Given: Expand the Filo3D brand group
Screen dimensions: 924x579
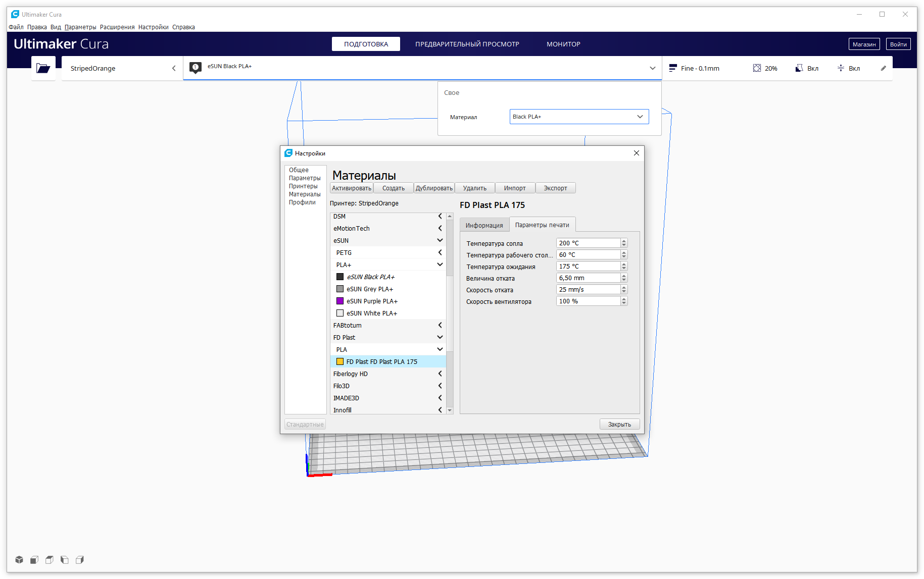Looking at the screenshot, I should click(440, 386).
